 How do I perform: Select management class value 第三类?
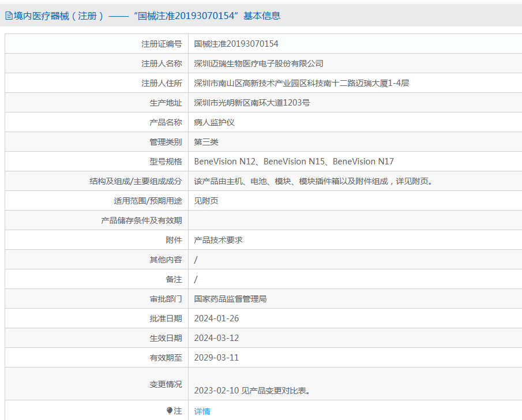[x=206, y=142]
